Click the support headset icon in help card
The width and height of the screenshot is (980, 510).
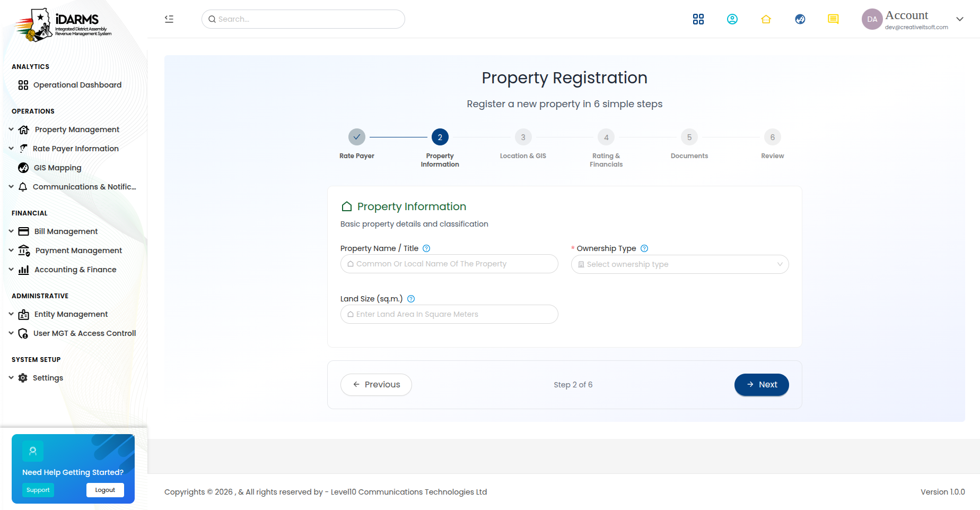(33, 451)
